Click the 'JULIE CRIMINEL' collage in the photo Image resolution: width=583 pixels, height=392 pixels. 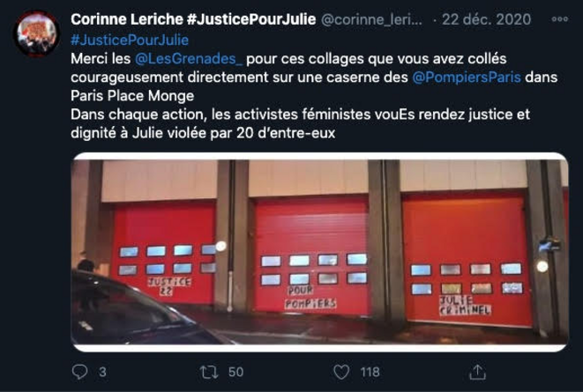point(465,306)
